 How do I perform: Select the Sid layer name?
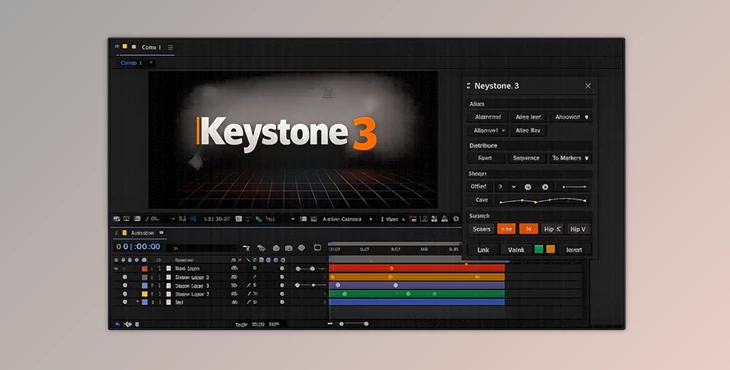tap(180, 303)
